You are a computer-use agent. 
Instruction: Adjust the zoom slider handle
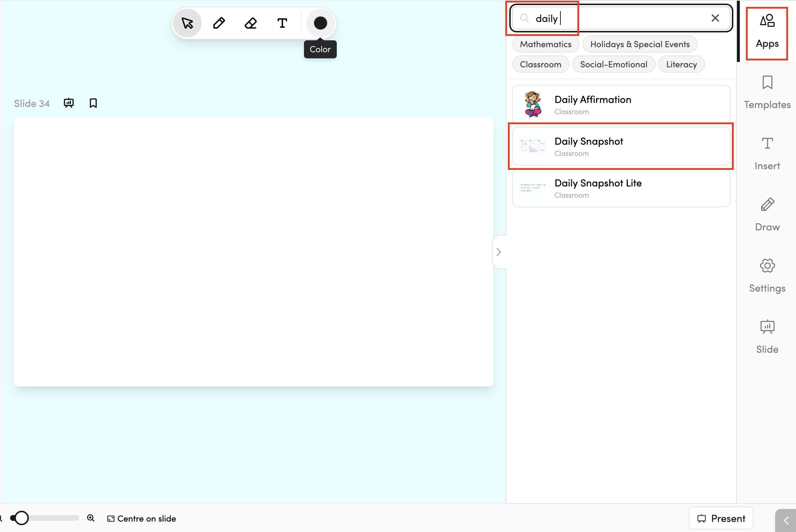[21, 518]
